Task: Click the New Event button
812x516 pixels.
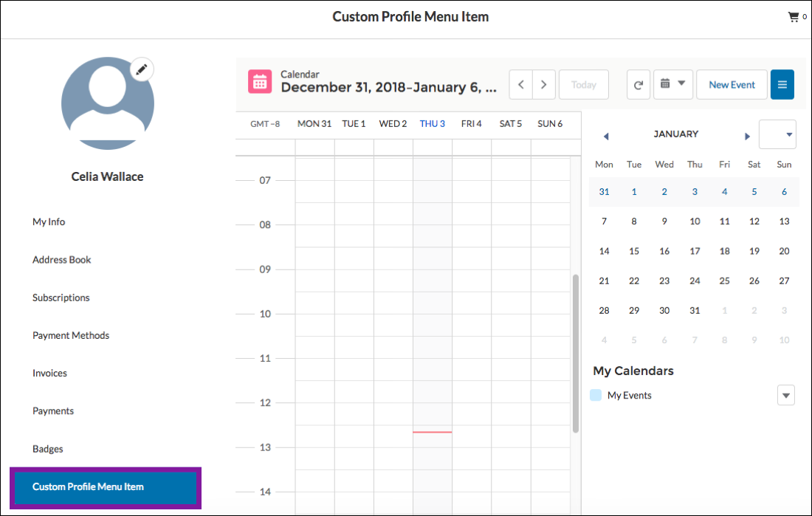Action: [732, 85]
